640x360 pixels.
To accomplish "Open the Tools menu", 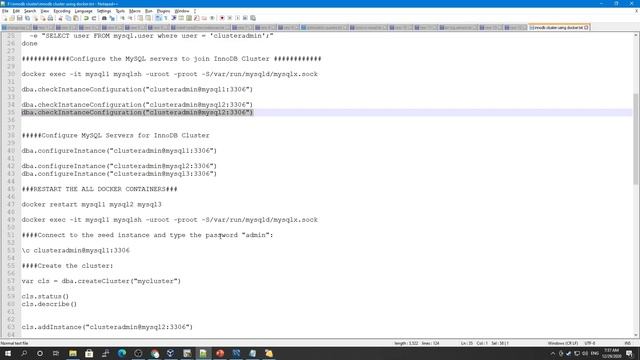I will pos(120,11).
